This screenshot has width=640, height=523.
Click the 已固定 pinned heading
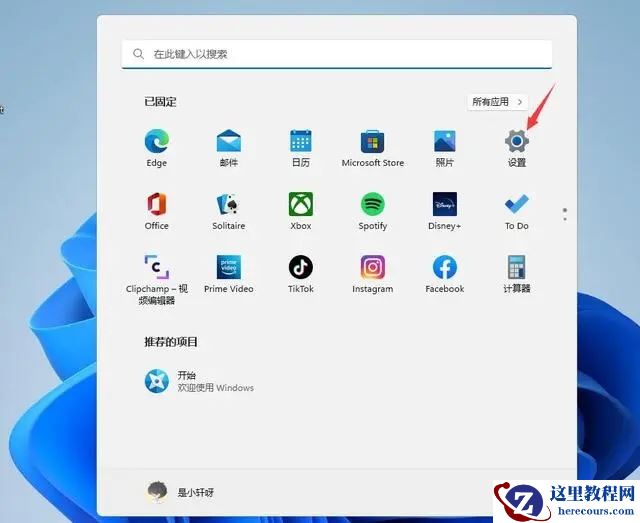point(160,102)
